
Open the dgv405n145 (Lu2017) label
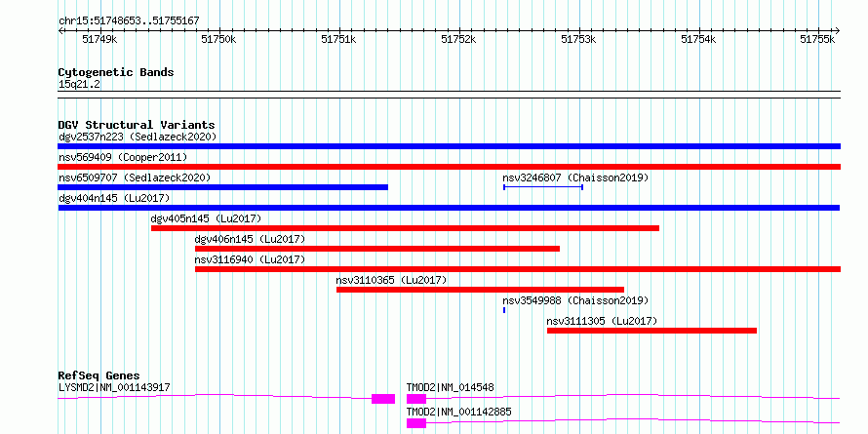(206, 218)
